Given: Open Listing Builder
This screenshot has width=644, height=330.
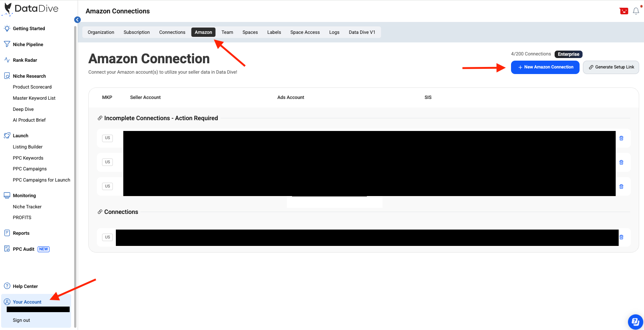Looking at the screenshot, I should click(x=28, y=147).
